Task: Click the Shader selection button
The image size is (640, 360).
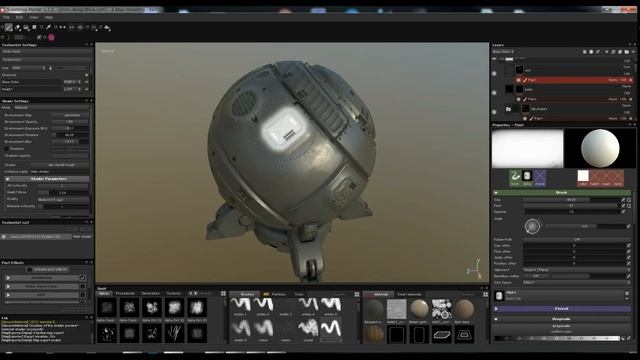Action: (61, 165)
